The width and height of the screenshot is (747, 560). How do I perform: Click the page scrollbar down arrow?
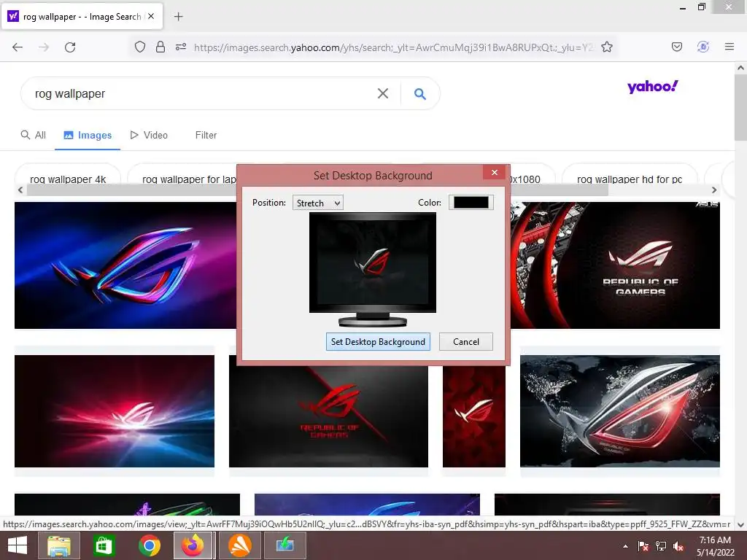[x=741, y=525]
